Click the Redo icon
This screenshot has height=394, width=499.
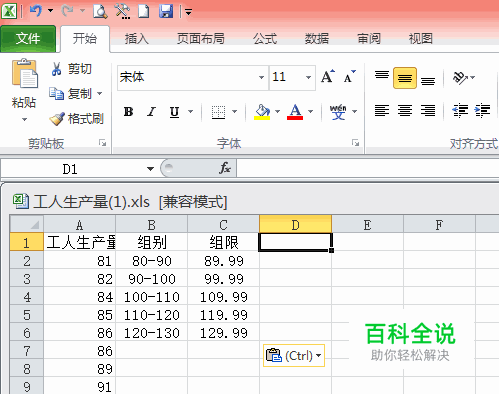(68, 11)
